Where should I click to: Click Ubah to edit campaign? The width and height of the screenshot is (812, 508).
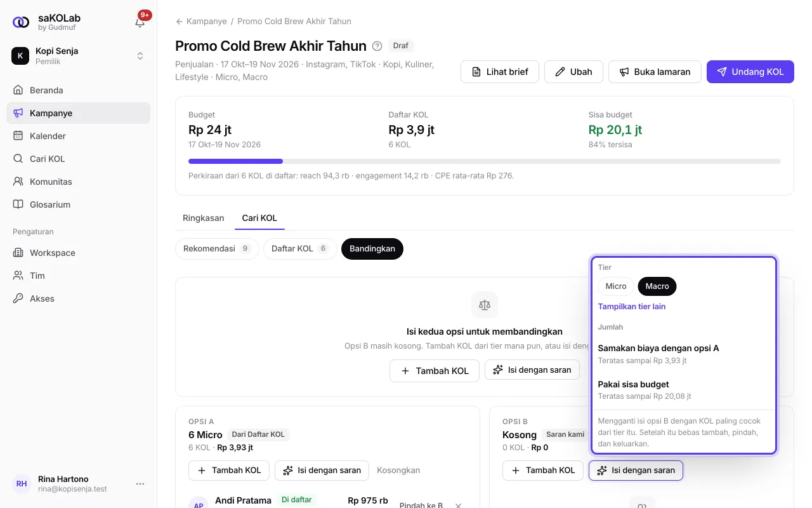tap(573, 72)
